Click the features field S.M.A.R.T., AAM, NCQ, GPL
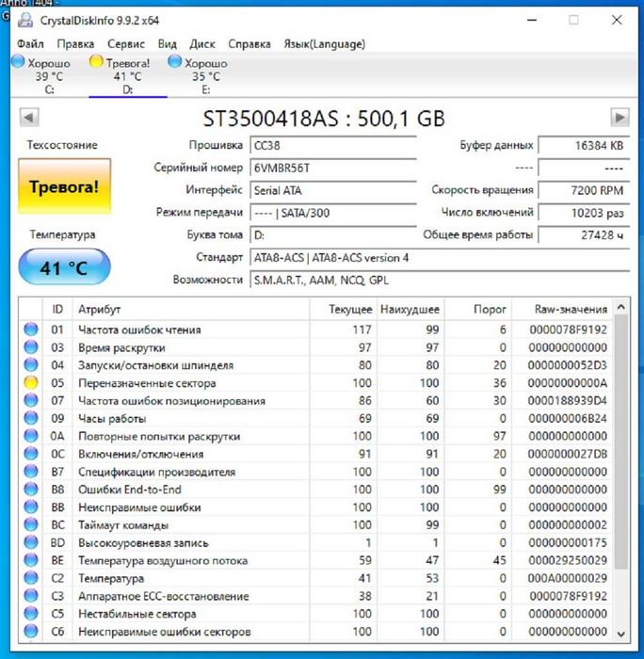The image size is (644, 659). pos(440,280)
